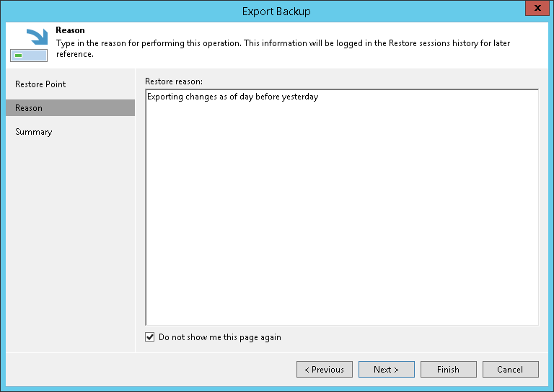Click the word 'yesterday' in the reason text
The image size is (554, 392).
[x=299, y=97]
